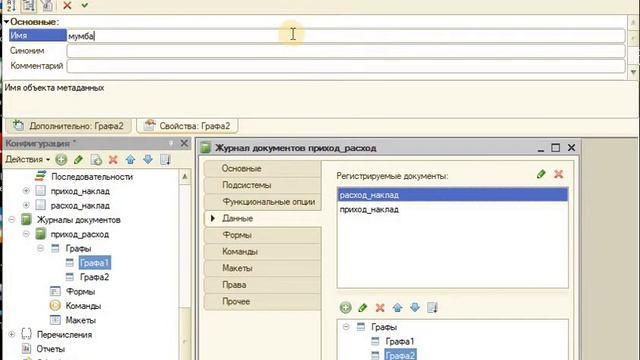640x360 pixels.
Task: Click the Комментарий input field
Action: (346, 66)
